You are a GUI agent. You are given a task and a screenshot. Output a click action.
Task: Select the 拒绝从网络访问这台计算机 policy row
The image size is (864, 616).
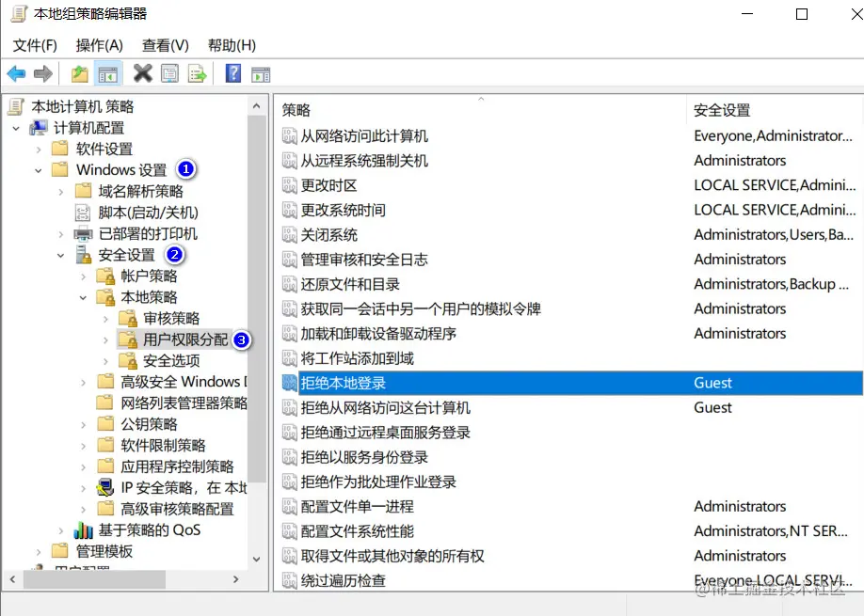(569, 407)
